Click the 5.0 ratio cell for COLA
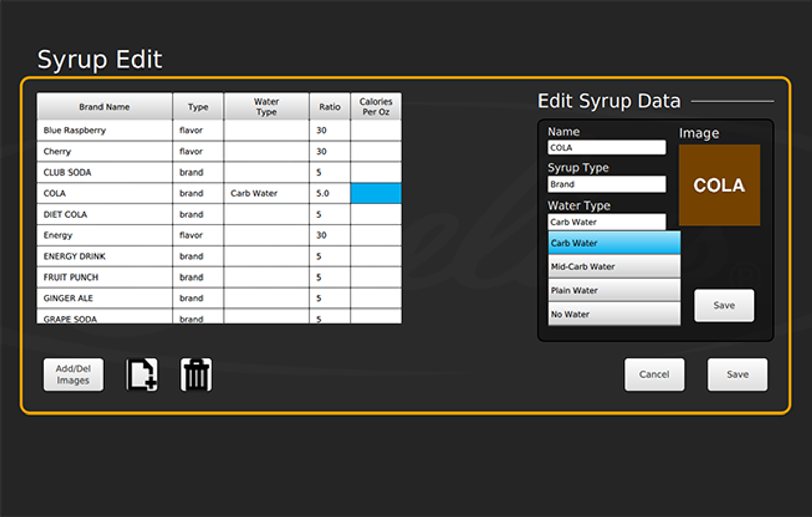 point(329,193)
